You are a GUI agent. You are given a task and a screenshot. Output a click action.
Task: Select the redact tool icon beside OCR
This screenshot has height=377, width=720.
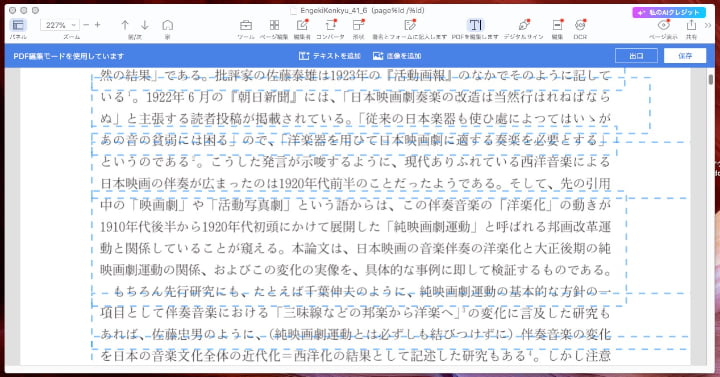click(x=557, y=25)
